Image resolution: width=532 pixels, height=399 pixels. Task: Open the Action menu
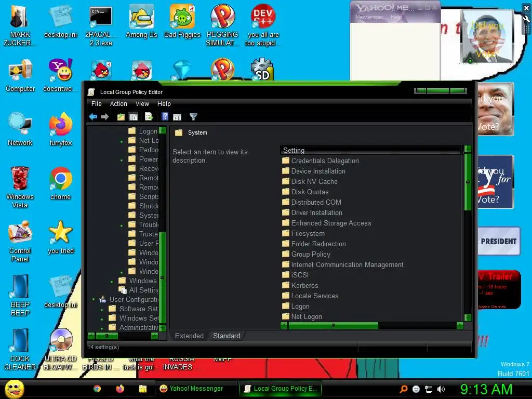[118, 104]
